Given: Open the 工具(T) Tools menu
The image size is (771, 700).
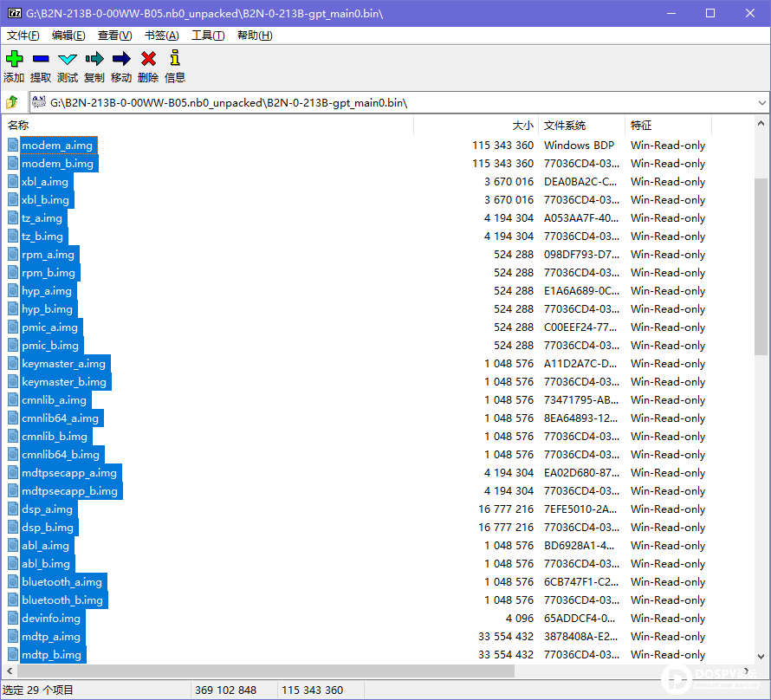Looking at the screenshot, I should tap(208, 36).
